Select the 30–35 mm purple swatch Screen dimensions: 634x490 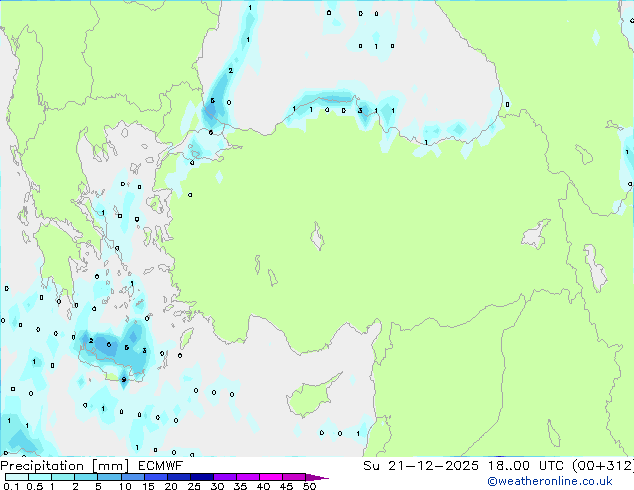pyautogui.click(x=225, y=477)
